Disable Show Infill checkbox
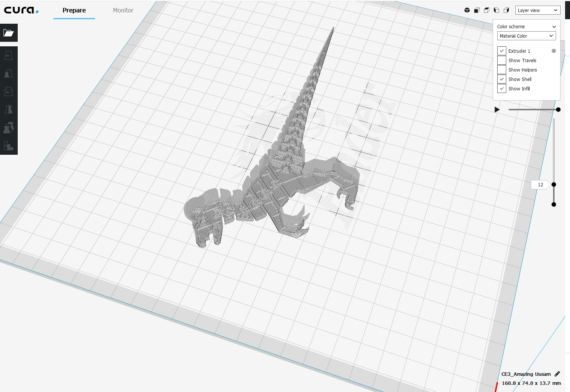 502,88
